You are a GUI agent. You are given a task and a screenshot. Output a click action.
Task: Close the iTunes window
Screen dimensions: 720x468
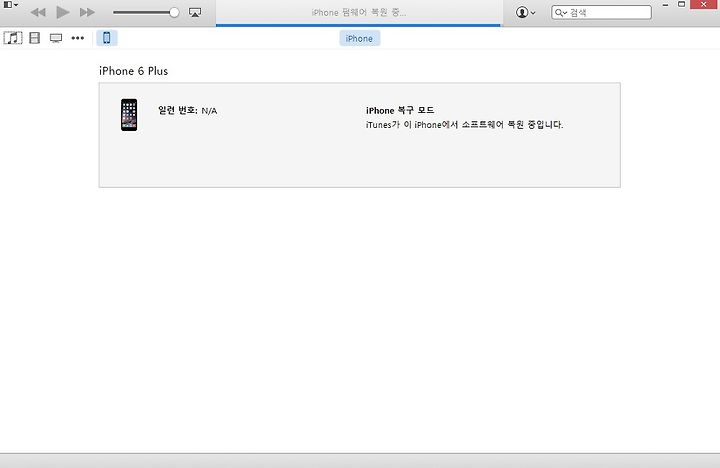pos(704,5)
